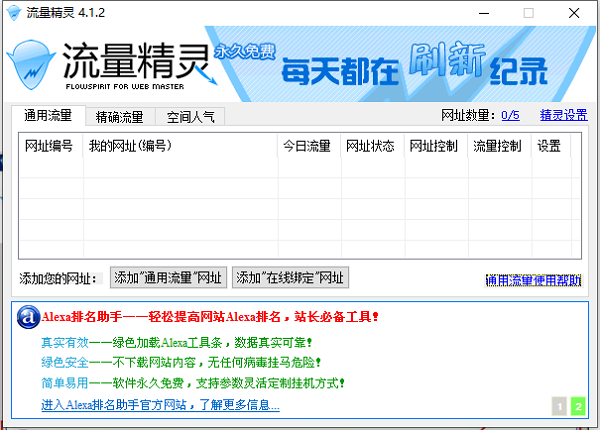Click the 我的网址(编号) column header
Screen dimensions: 600x430
(x=180, y=146)
